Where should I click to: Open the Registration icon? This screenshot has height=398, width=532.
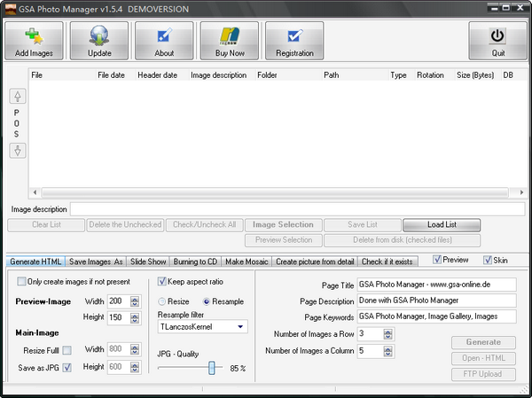point(294,37)
